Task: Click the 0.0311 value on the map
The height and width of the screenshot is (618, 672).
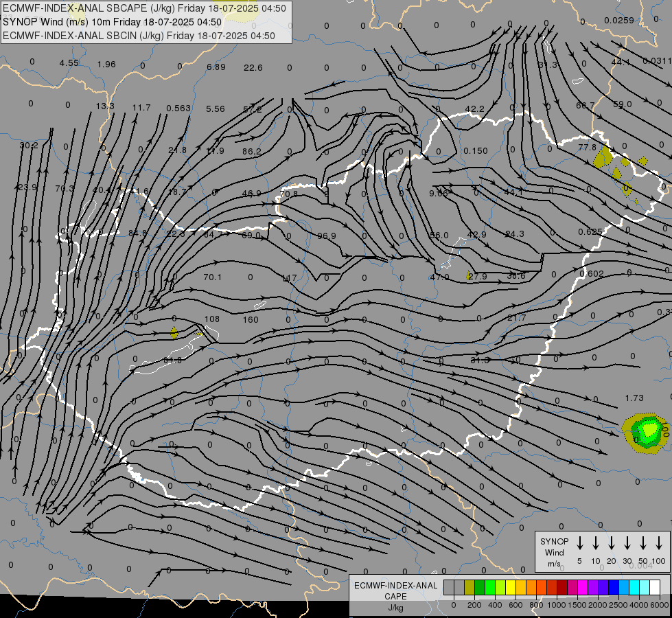Action: pyautogui.click(x=657, y=61)
